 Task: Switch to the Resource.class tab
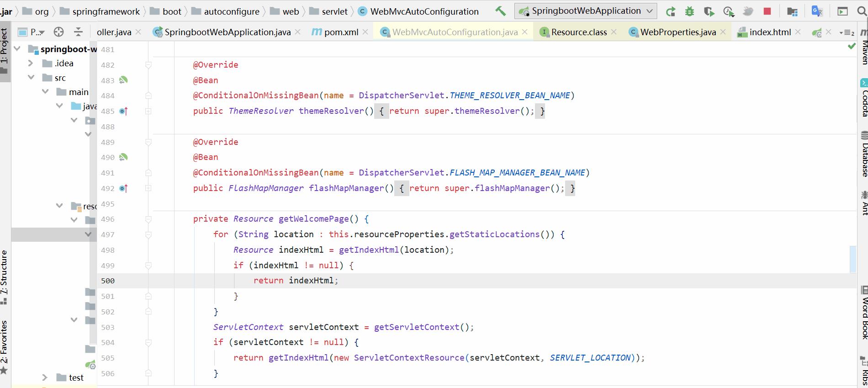(x=579, y=32)
